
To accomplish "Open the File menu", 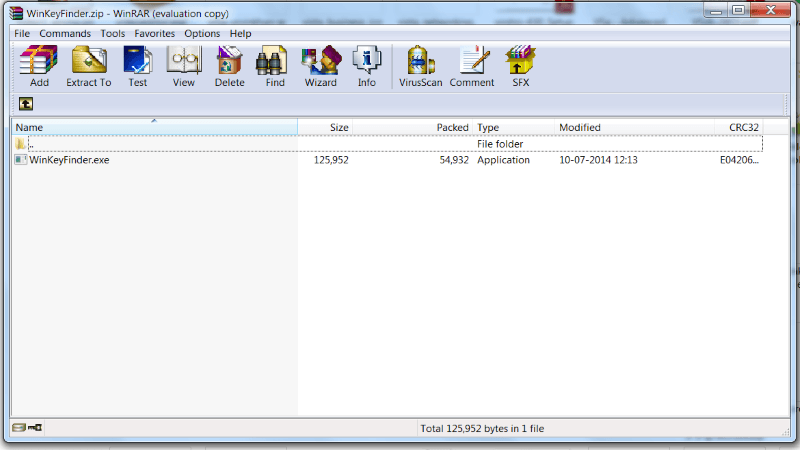I will (x=22, y=34).
